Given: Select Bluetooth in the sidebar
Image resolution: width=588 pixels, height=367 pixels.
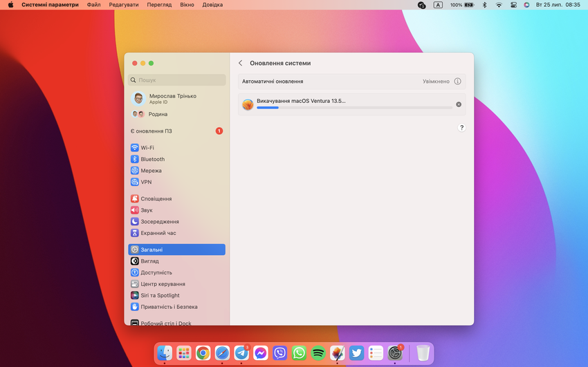Looking at the screenshot, I should [x=152, y=159].
